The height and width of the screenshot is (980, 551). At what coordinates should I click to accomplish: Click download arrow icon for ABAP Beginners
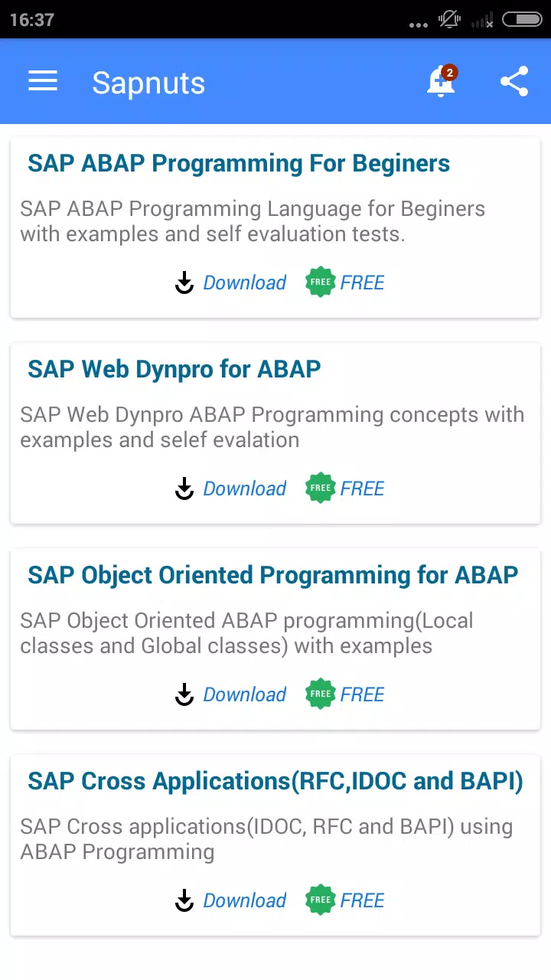[184, 283]
